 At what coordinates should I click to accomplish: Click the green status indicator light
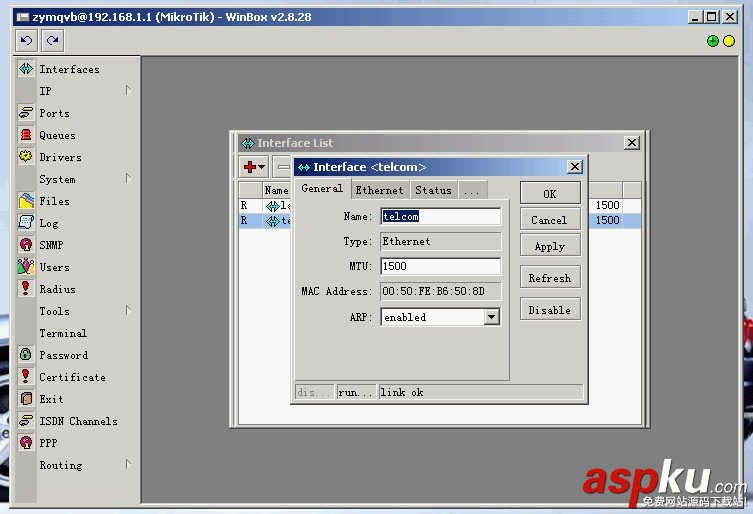[713, 41]
